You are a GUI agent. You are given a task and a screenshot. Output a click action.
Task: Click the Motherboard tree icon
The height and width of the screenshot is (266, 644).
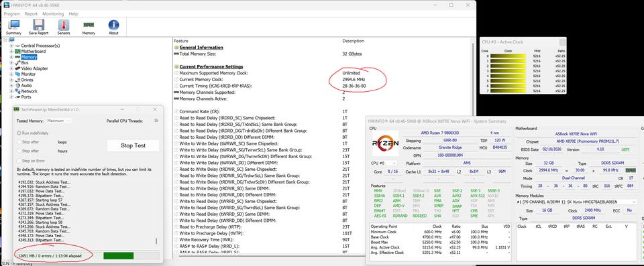click(17, 52)
